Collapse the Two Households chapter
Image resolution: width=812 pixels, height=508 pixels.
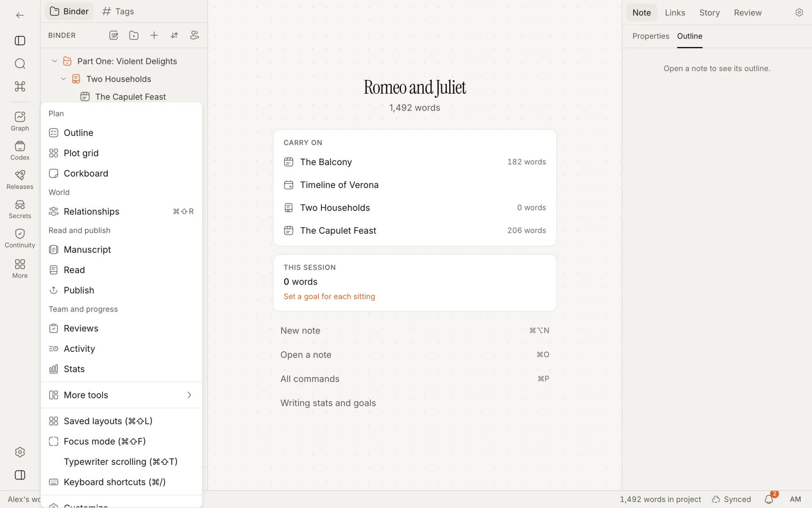pyautogui.click(x=63, y=79)
